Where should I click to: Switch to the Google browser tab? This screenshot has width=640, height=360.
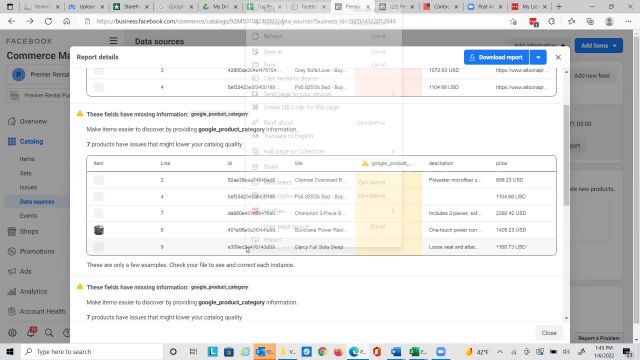click(x=176, y=7)
